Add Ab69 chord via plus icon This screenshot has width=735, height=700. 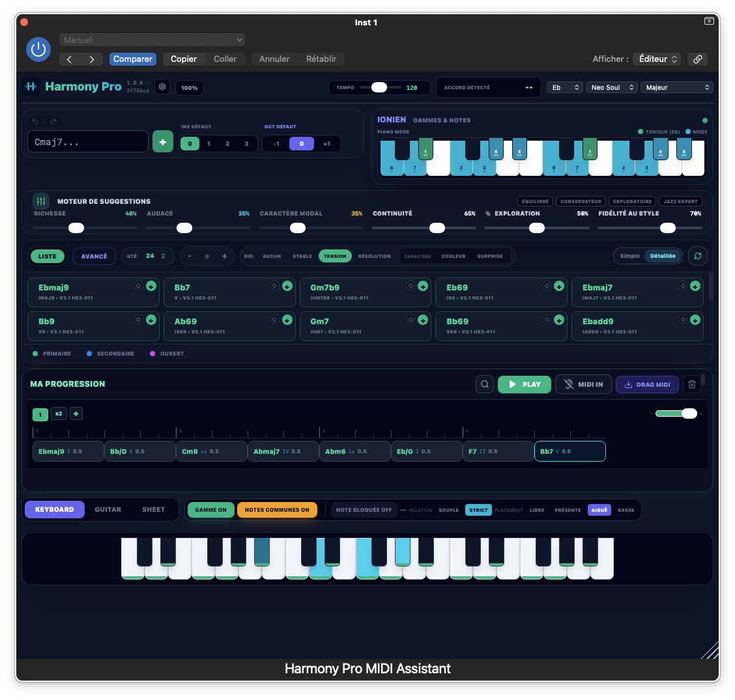point(287,320)
